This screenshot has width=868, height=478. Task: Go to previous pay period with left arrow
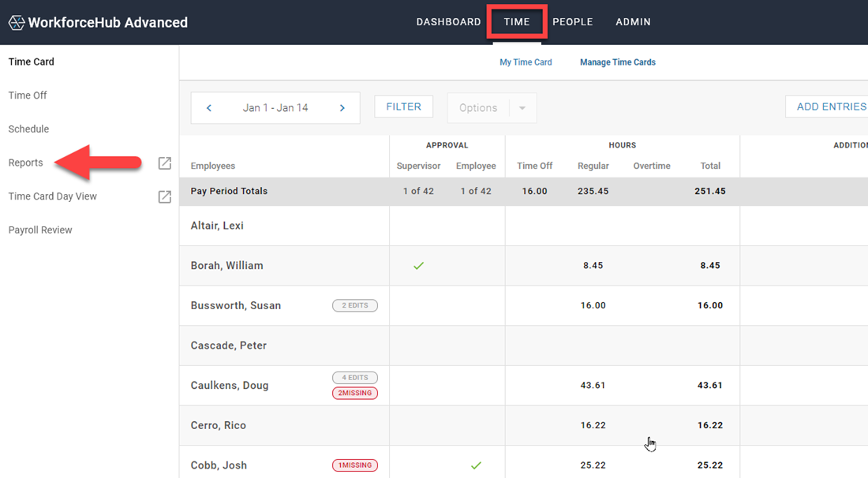208,106
